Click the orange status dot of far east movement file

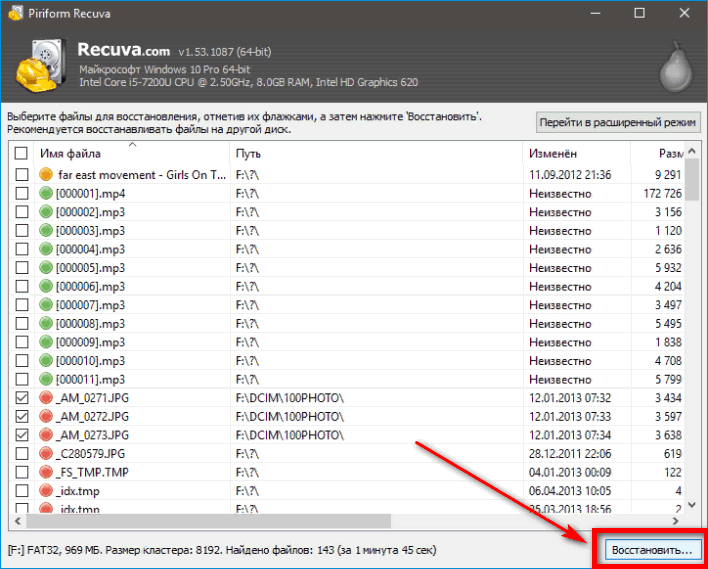45,174
